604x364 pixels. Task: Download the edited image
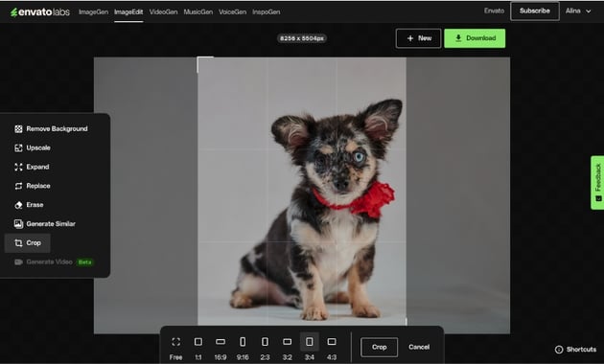475,38
